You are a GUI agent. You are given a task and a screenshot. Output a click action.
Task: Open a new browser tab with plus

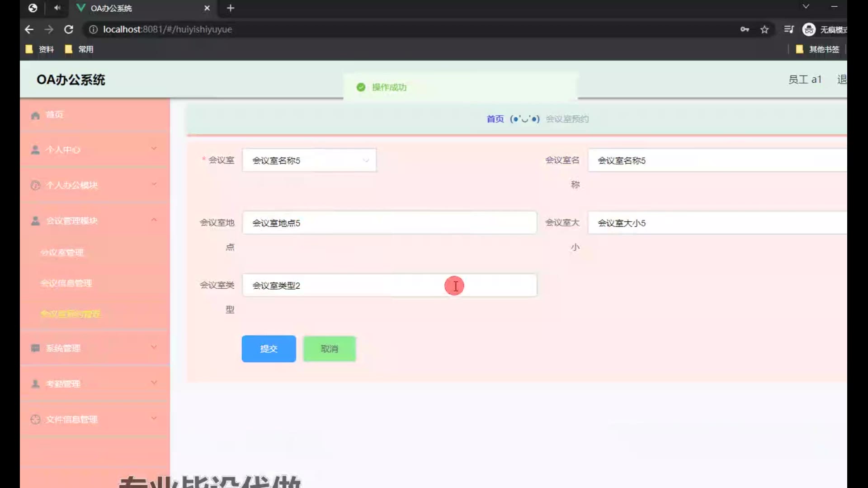pyautogui.click(x=231, y=8)
